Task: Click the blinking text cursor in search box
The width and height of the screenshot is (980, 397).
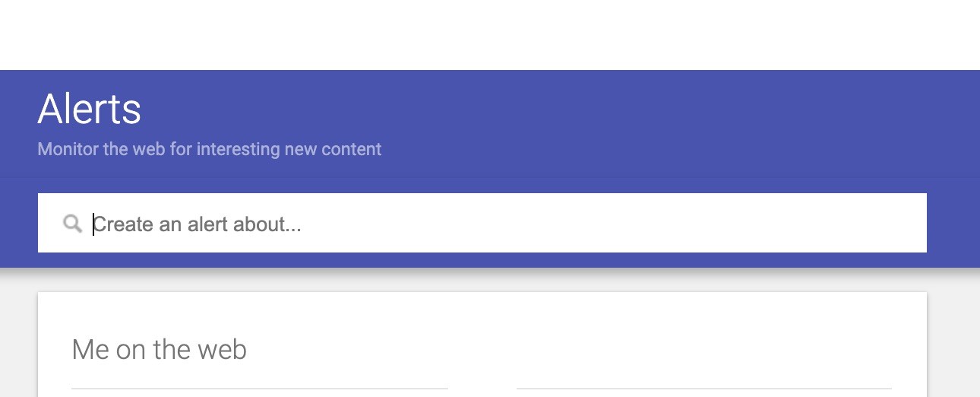Action: (93, 224)
